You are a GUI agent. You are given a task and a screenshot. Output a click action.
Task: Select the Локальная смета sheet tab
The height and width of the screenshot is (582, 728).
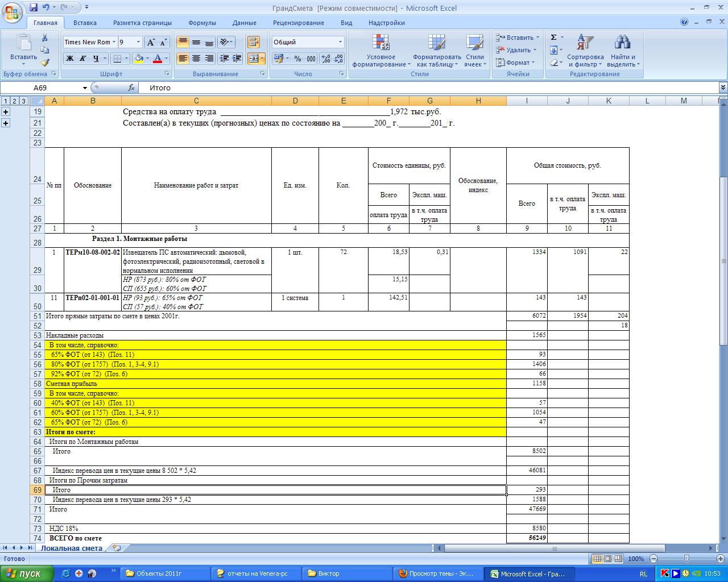point(72,548)
